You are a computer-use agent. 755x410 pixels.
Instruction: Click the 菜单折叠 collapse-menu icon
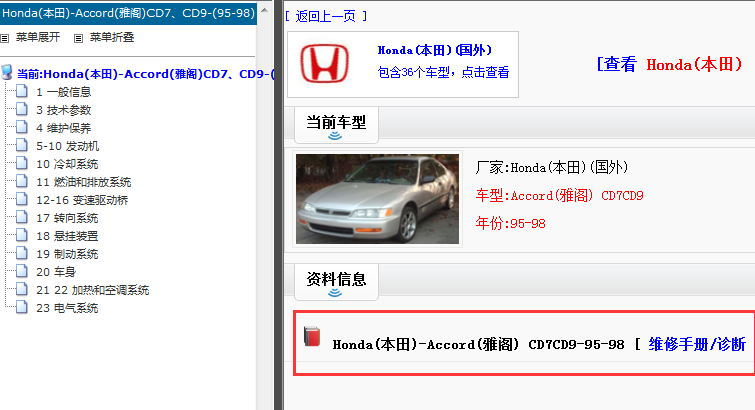(x=78, y=38)
